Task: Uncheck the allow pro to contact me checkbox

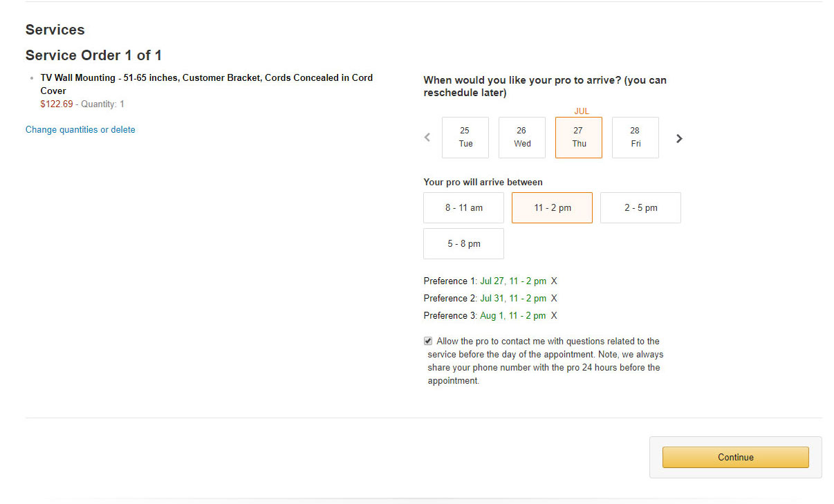Action: [427, 340]
